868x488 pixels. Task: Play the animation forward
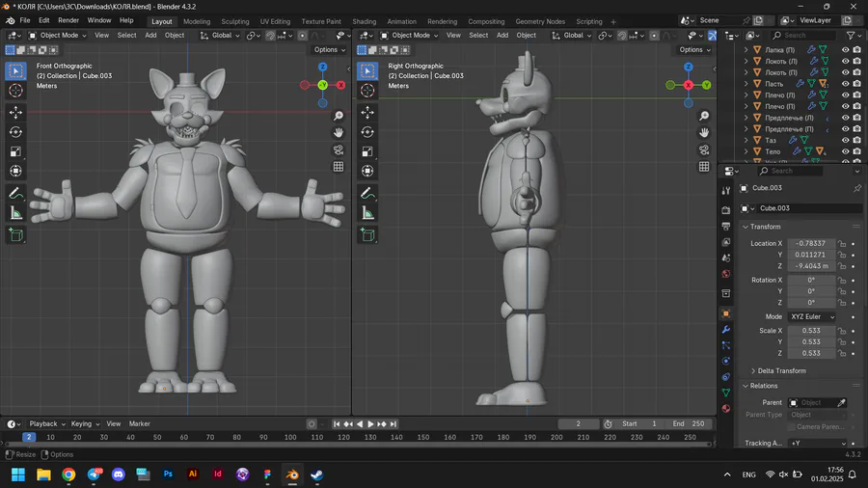tap(371, 424)
